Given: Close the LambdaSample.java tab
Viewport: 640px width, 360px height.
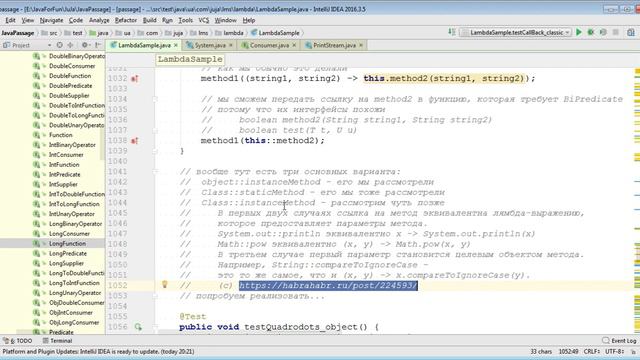Looking at the screenshot, I should [176, 45].
